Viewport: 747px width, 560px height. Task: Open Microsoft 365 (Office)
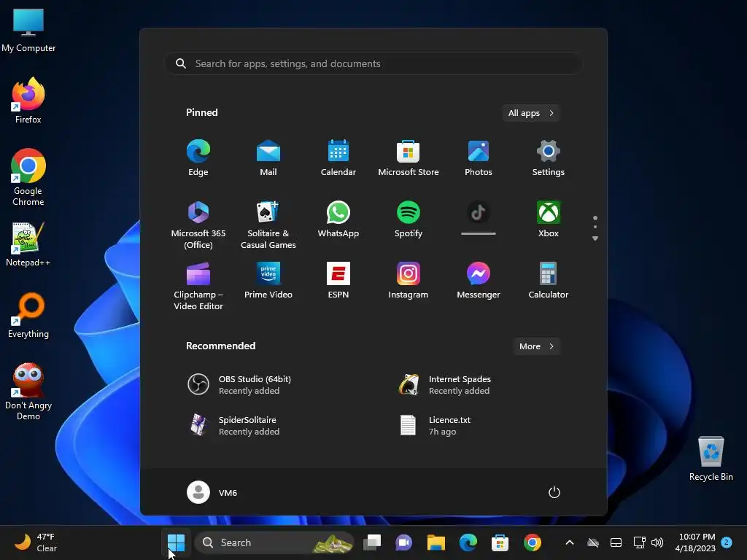point(198,225)
